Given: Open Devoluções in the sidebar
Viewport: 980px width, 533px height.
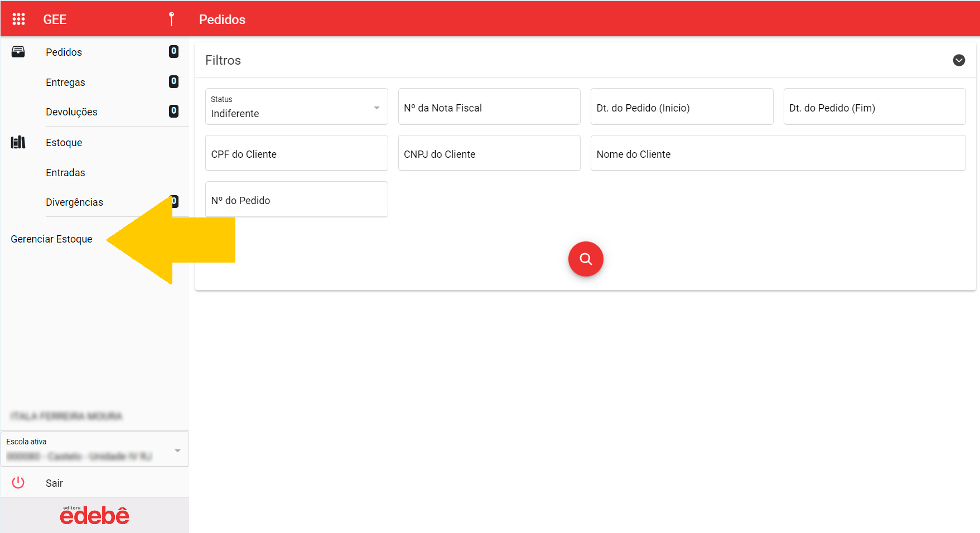Looking at the screenshot, I should click(x=71, y=112).
